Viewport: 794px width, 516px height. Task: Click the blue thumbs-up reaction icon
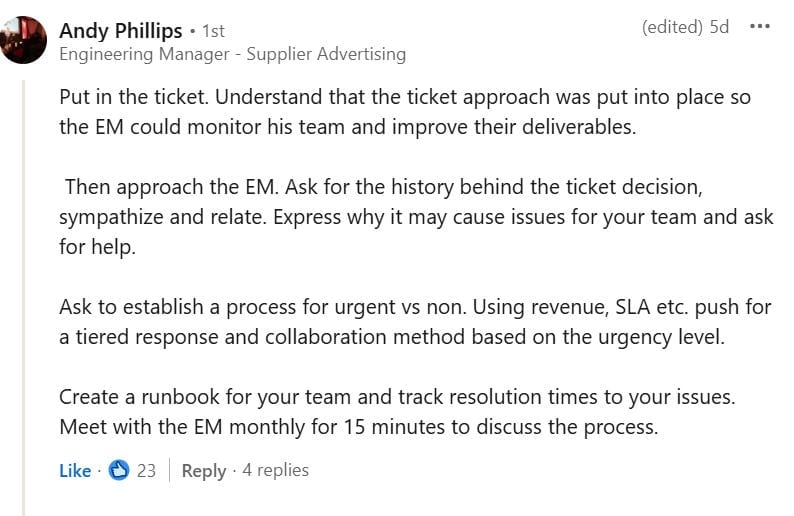[120, 470]
